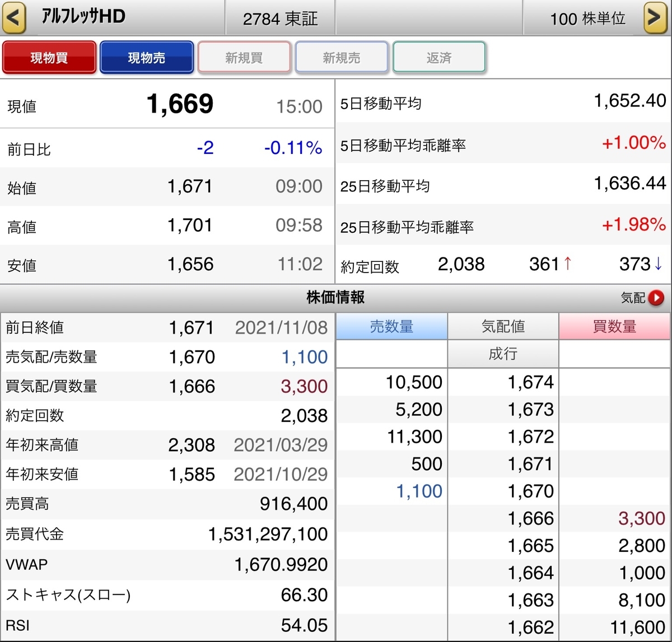Tap the 安値 price 1,656
Screen dimensions: 672x642
pos(190,264)
